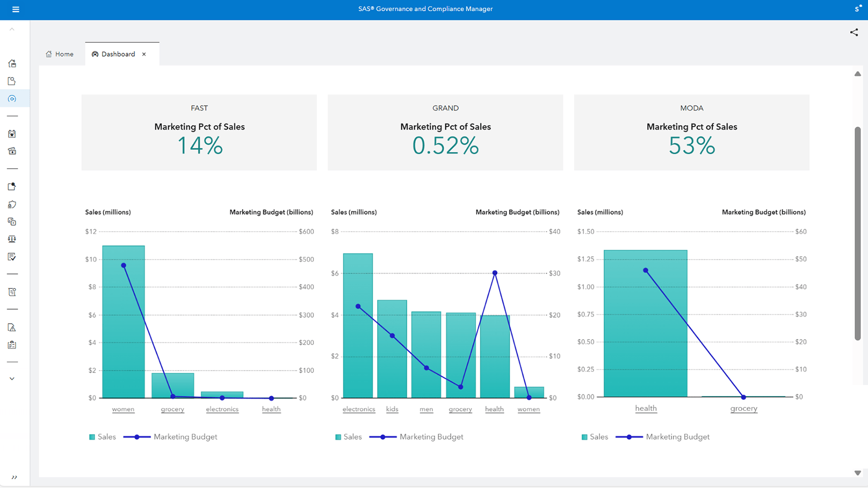Viewport: 868px width, 488px height.
Task: Open the starred calendar icon in sidebar
Action: click(12, 134)
